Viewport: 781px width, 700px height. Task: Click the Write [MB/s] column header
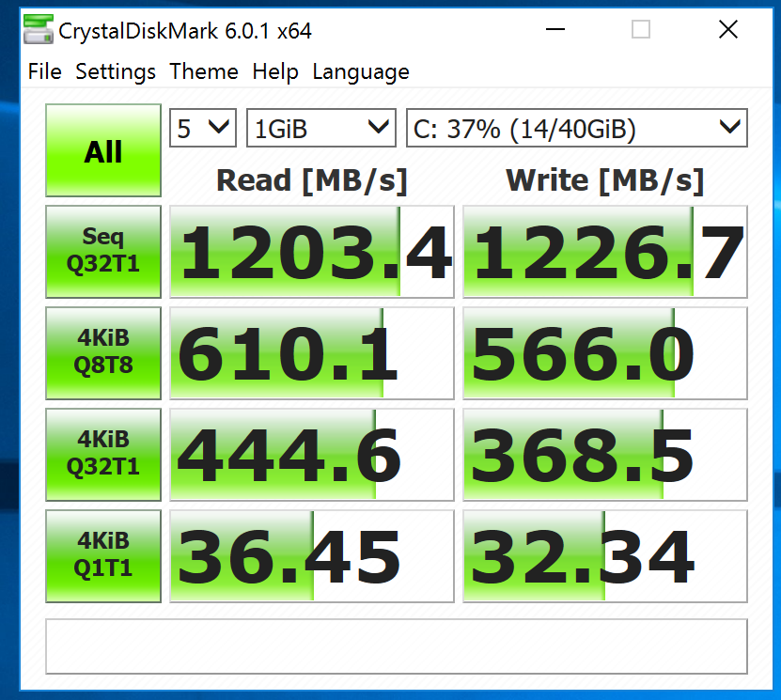point(605,180)
